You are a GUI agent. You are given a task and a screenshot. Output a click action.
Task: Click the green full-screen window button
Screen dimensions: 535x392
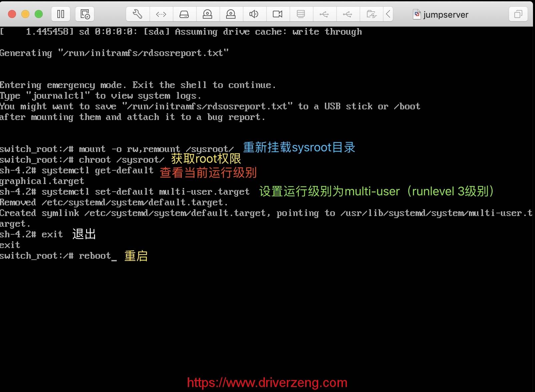click(x=39, y=14)
